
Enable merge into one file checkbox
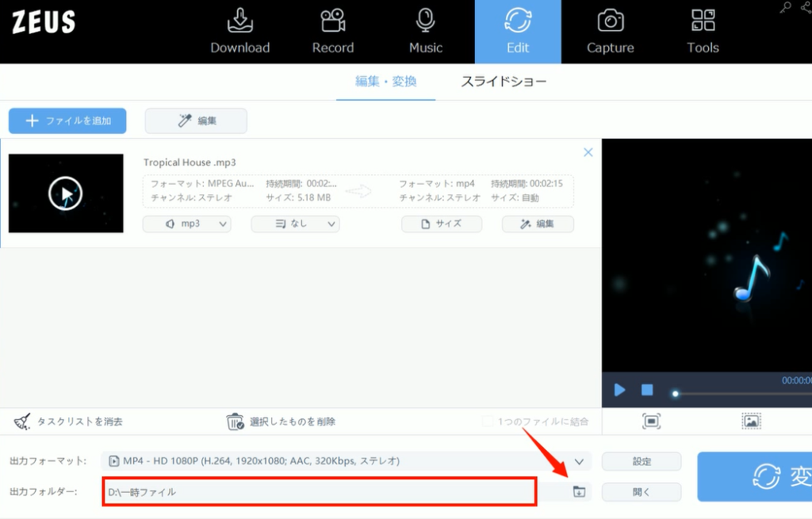tap(488, 422)
